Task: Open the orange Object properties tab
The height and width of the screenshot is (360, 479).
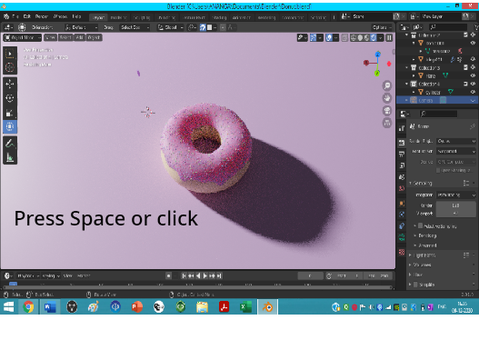Action: (x=402, y=203)
